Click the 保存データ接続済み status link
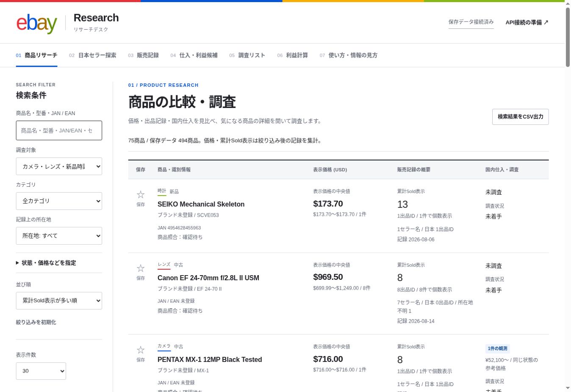Viewport: 571px width, 392px height. (471, 22)
